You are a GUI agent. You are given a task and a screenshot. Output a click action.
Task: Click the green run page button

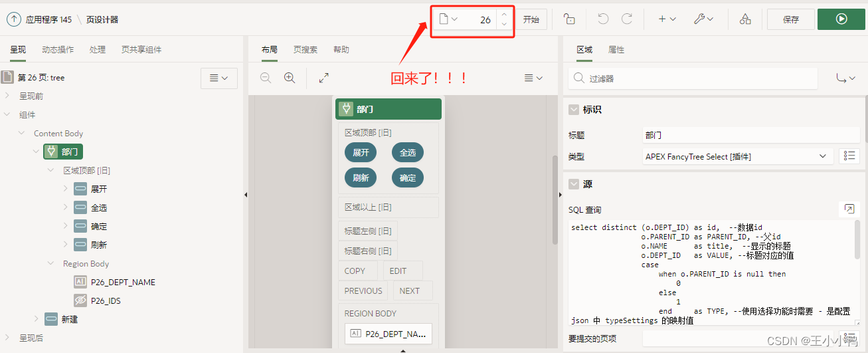click(841, 19)
